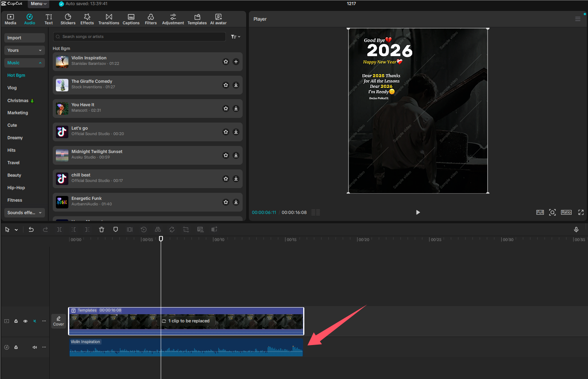588x379 pixels.
Task: Expand the Yours dropdown
Action: click(24, 50)
